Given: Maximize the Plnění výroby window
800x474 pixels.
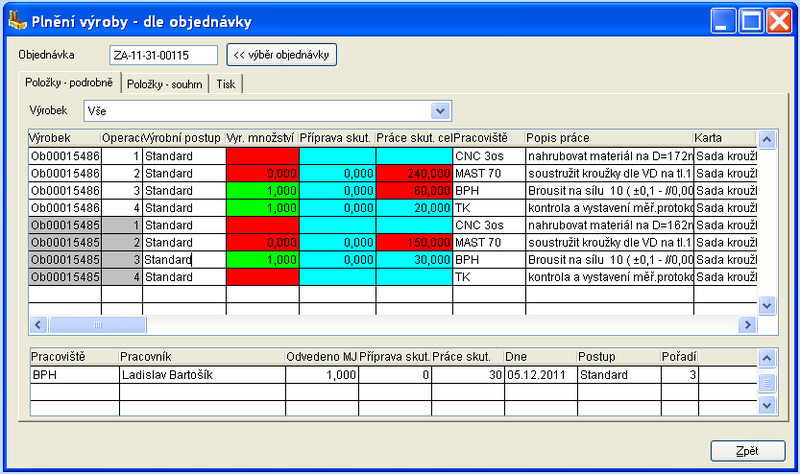Looking at the screenshot, I should tap(751, 19).
